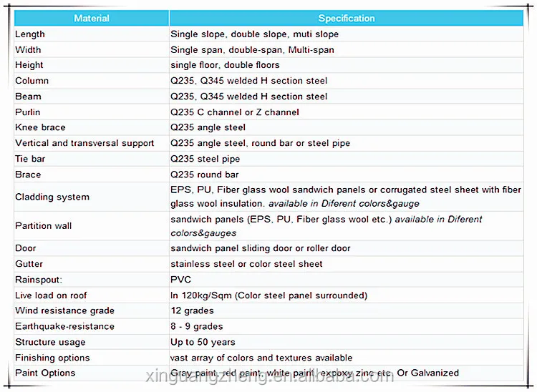This screenshot has width=537, height=392.
Task: Click the Partition wall row label
Action: click(44, 226)
